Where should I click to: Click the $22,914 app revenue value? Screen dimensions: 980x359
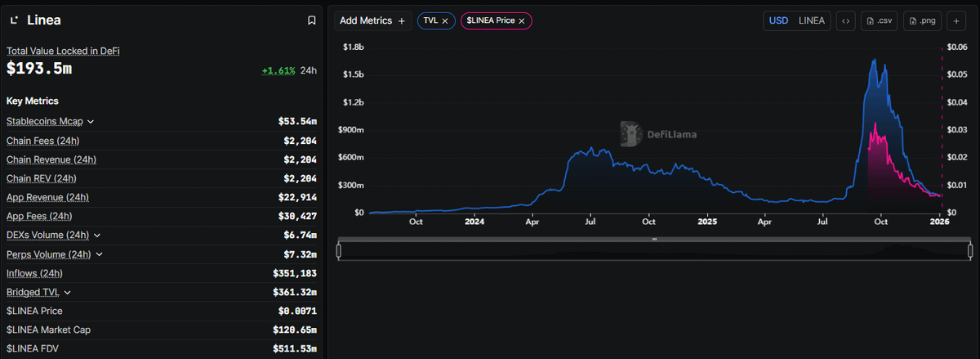pos(297,197)
